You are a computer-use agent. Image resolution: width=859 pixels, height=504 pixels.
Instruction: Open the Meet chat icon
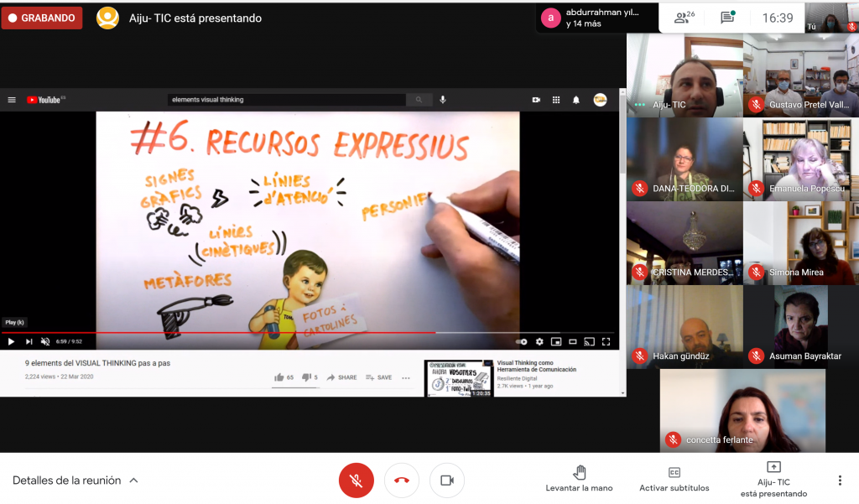click(x=727, y=18)
